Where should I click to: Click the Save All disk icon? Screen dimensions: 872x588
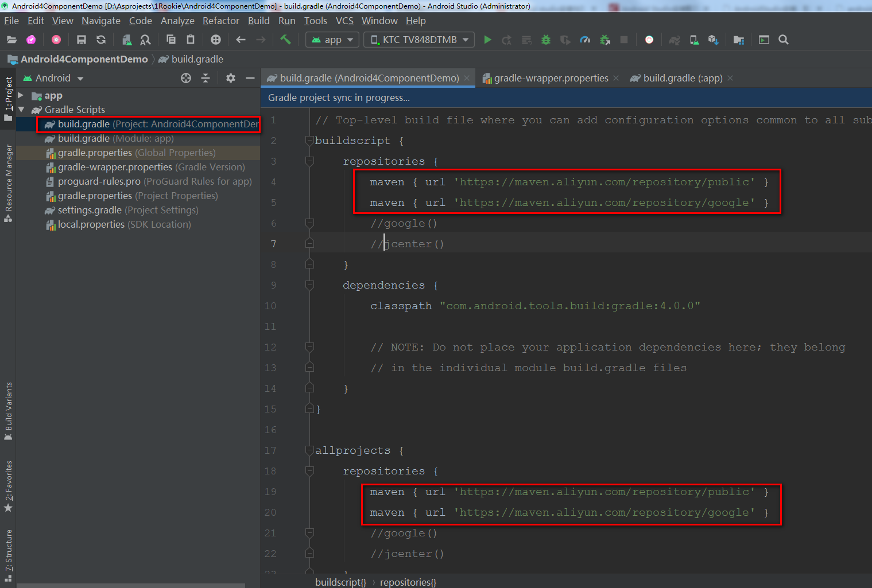tap(82, 40)
